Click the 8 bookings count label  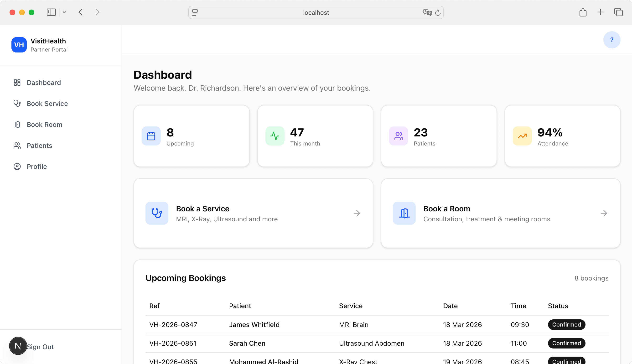coord(591,278)
